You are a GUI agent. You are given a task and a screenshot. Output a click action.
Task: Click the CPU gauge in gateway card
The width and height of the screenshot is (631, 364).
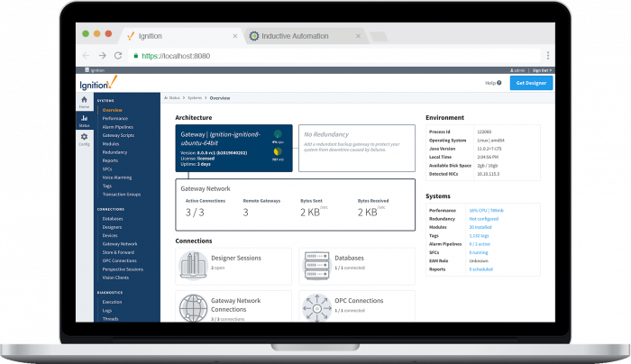coord(278,134)
